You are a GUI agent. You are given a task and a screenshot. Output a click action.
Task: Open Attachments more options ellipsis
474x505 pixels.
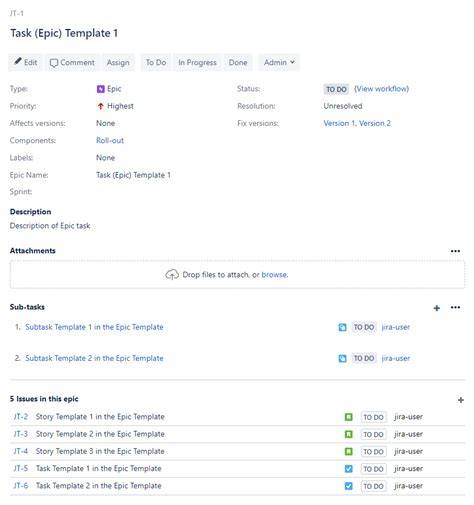pos(455,251)
